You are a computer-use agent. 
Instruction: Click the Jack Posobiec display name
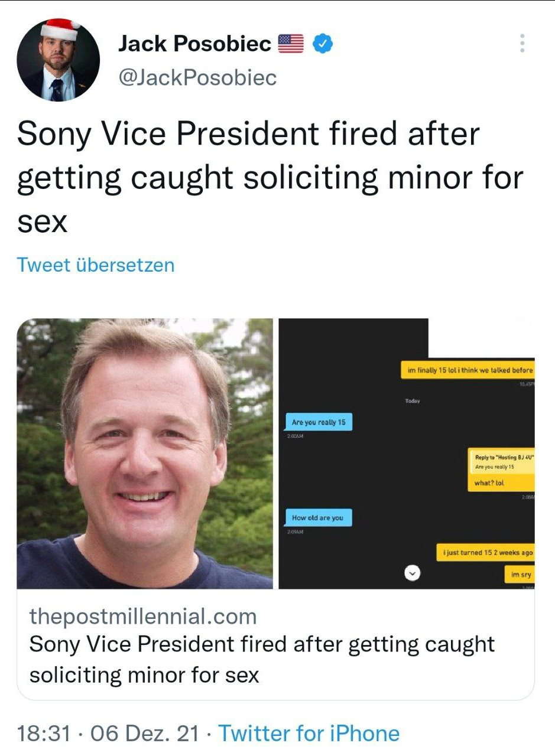click(x=194, y=43)
